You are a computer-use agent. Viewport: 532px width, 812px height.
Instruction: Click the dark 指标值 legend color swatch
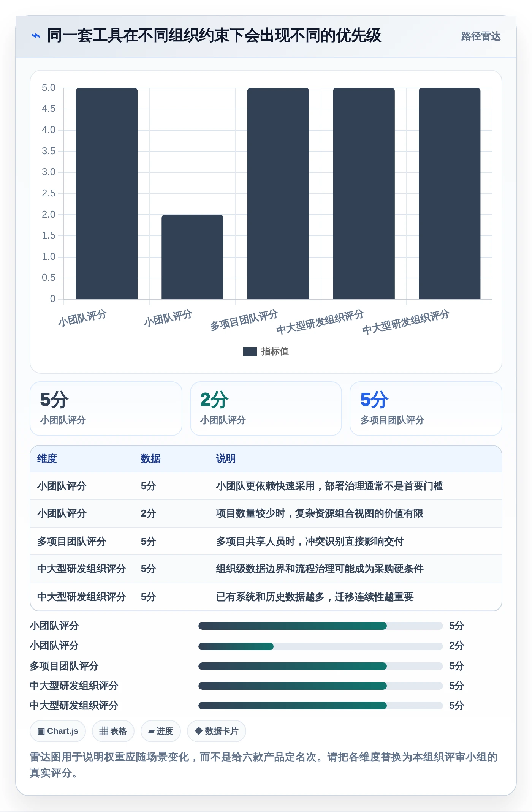(250, 352)
